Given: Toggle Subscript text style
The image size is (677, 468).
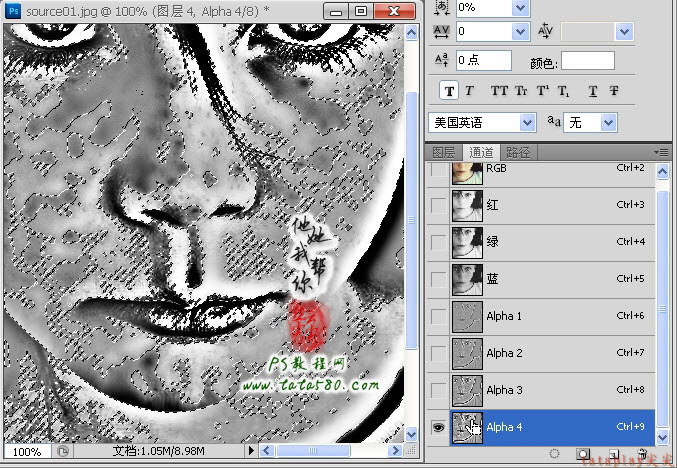Looking at the screenshot, I should tap(564, 91).
